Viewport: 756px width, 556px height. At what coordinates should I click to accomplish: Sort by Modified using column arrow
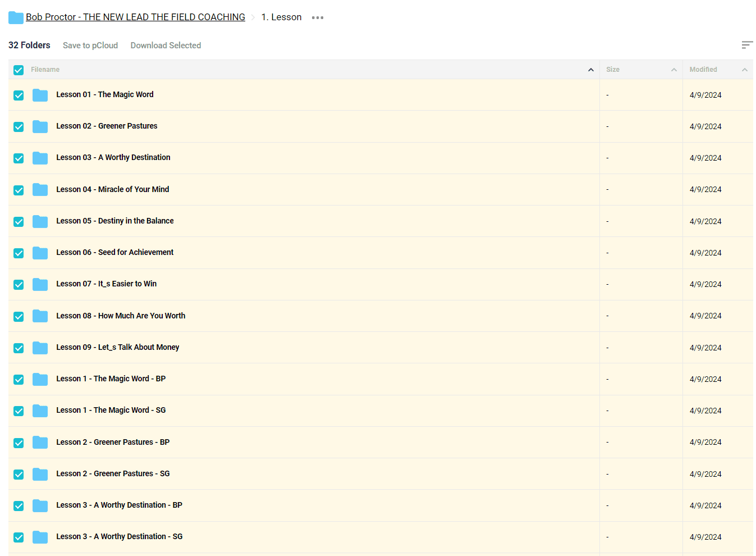[745, 70]
